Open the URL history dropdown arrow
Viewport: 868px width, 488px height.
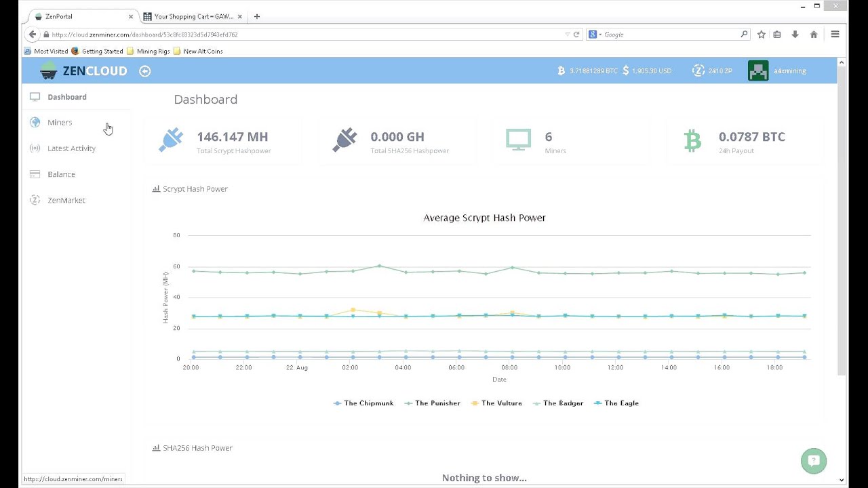(567, 35)
